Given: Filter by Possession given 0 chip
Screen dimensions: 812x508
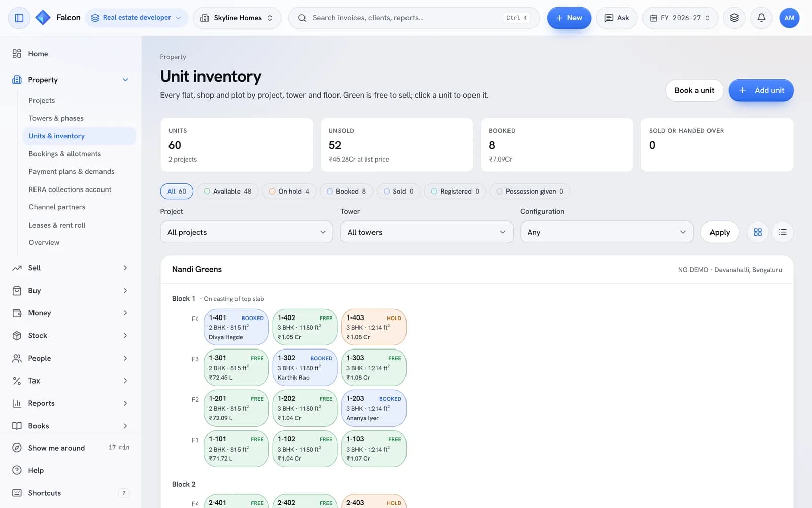Looking at the screenshot, I should 530,192.
